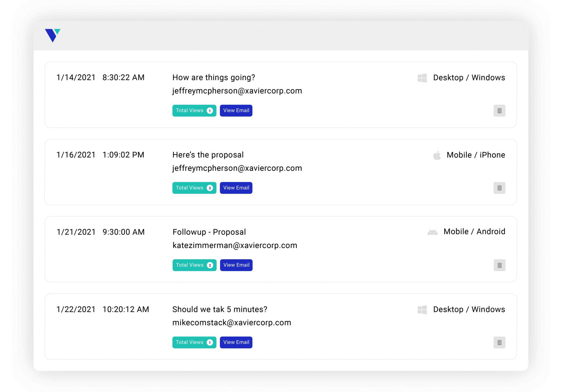Click Windows icon on 1/22/2021 row
The width and height of the screenshot is (562, 392).
[422, 310]
